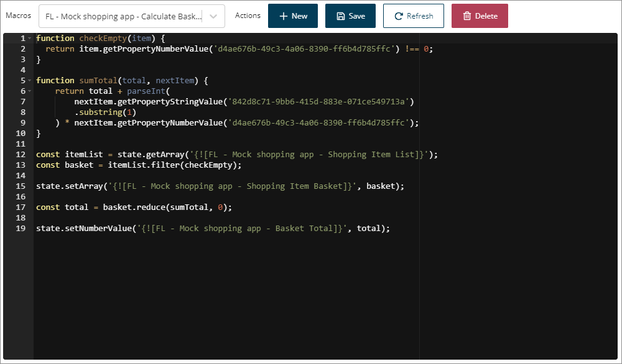The image size is (622, 364).
Task: Click the Basket Total string on line 19
Action: tap(239, 229)
